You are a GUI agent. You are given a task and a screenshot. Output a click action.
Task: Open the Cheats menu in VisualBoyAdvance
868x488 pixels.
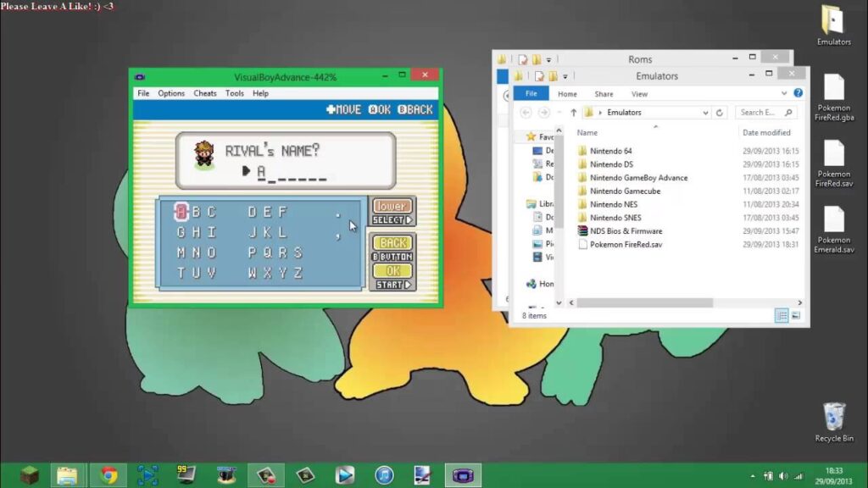pos(205,93)
